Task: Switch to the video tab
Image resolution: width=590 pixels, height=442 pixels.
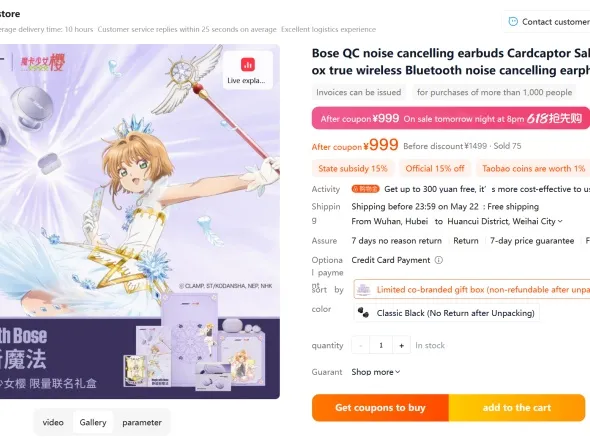Action: coord(53,422)
